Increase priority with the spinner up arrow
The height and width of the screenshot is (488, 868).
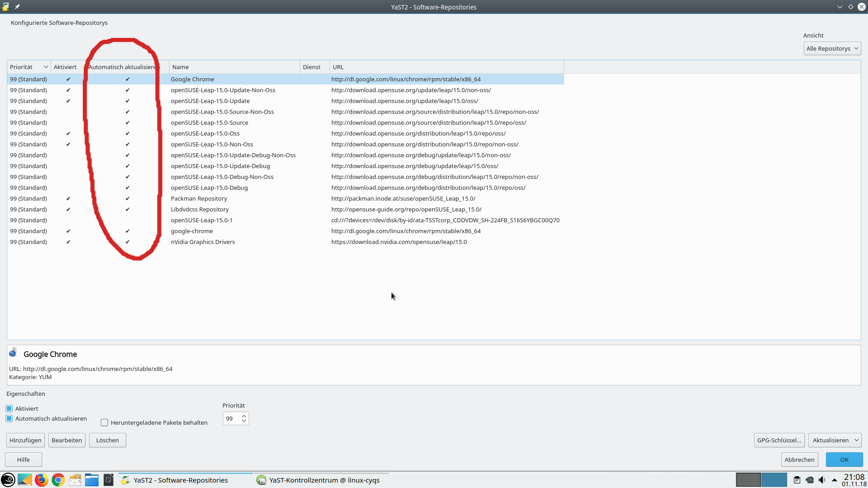click(x=244, y=416)
